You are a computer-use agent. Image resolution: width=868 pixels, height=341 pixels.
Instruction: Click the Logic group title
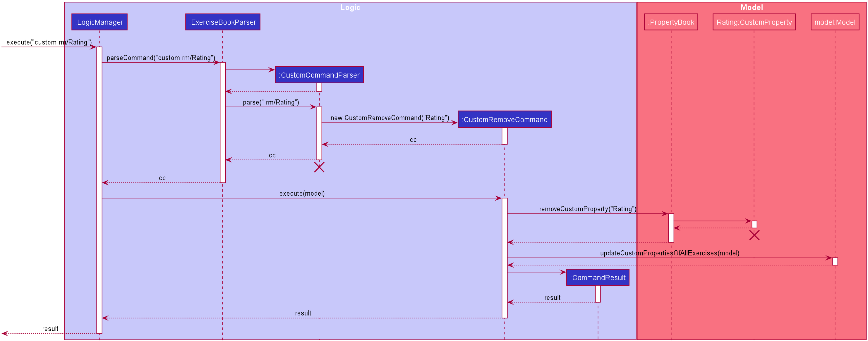click(350, 7)
